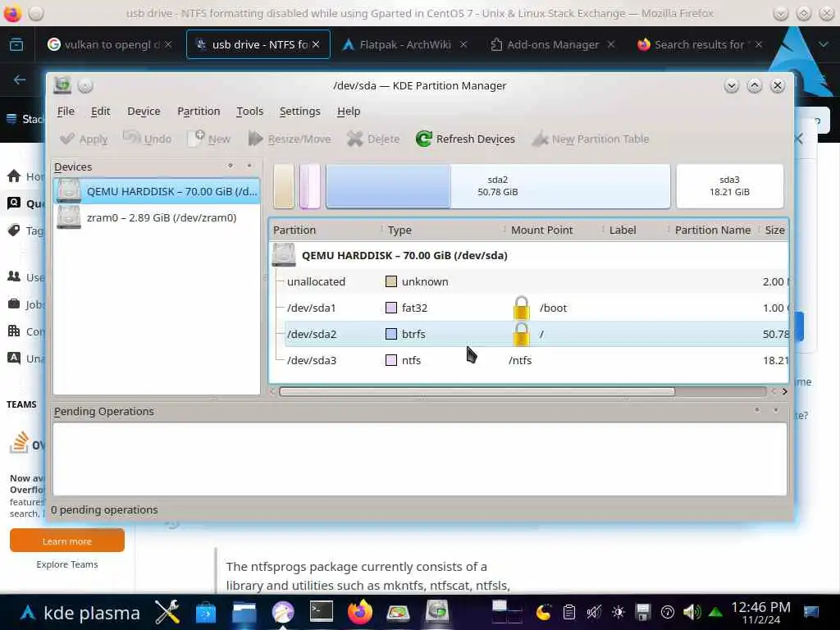
Task: Click the Refresh Devices icon
Action: click(424, 139)
